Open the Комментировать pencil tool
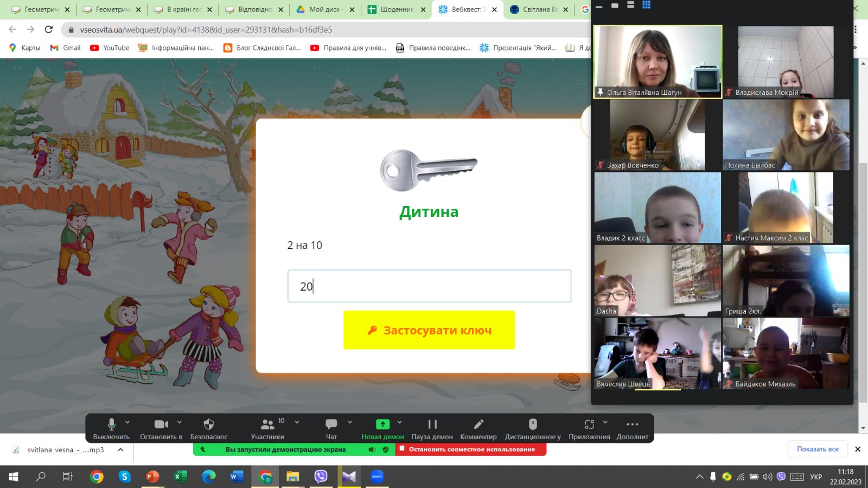This screenshot has height=488, width=868. 478,425
